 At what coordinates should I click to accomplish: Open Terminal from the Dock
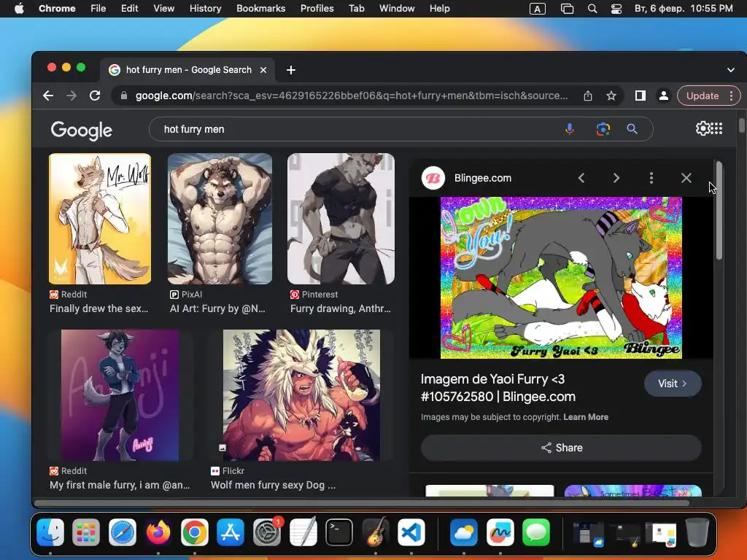tap(338, 532)
